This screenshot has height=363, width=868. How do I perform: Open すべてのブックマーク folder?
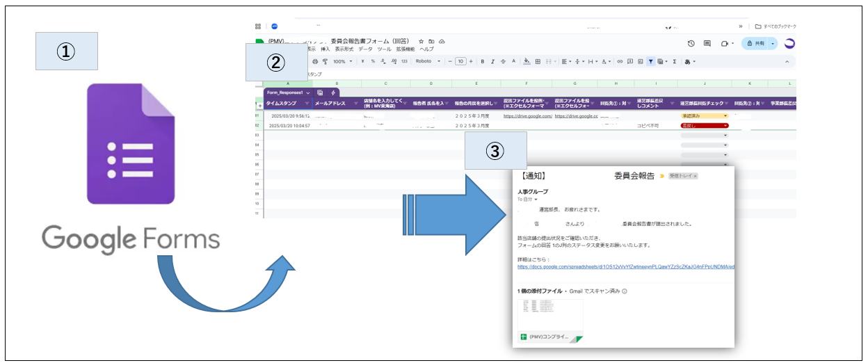point(775,26)
